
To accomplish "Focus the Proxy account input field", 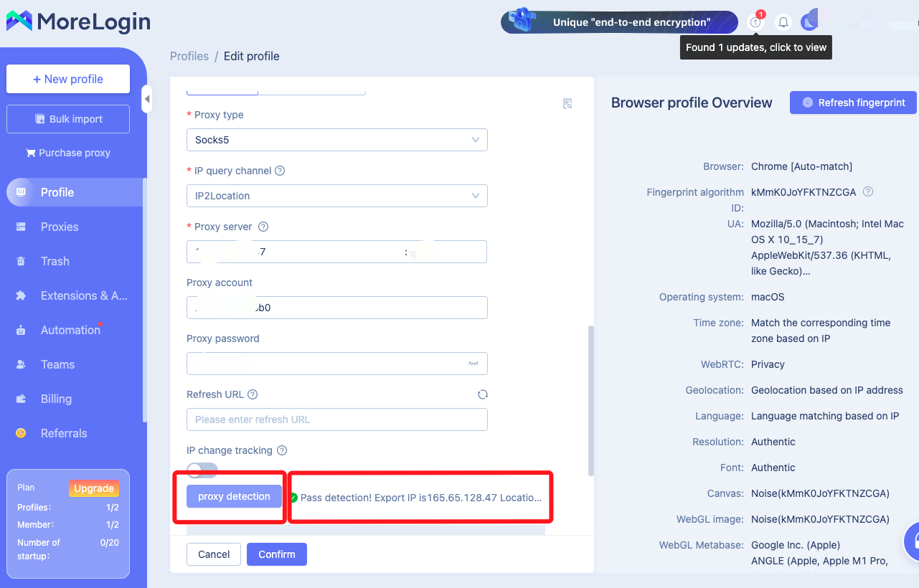I will click(337, 308).
